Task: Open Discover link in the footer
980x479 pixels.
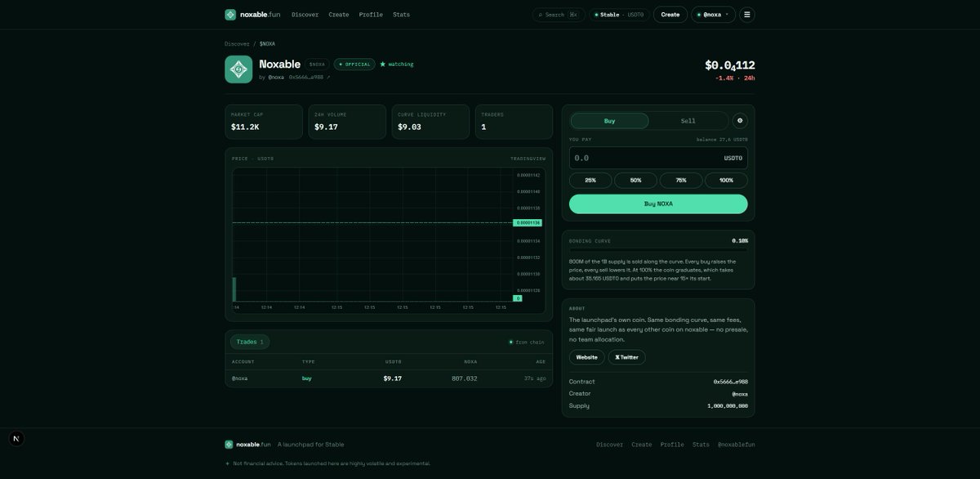Action: click(x=609, y=445)
